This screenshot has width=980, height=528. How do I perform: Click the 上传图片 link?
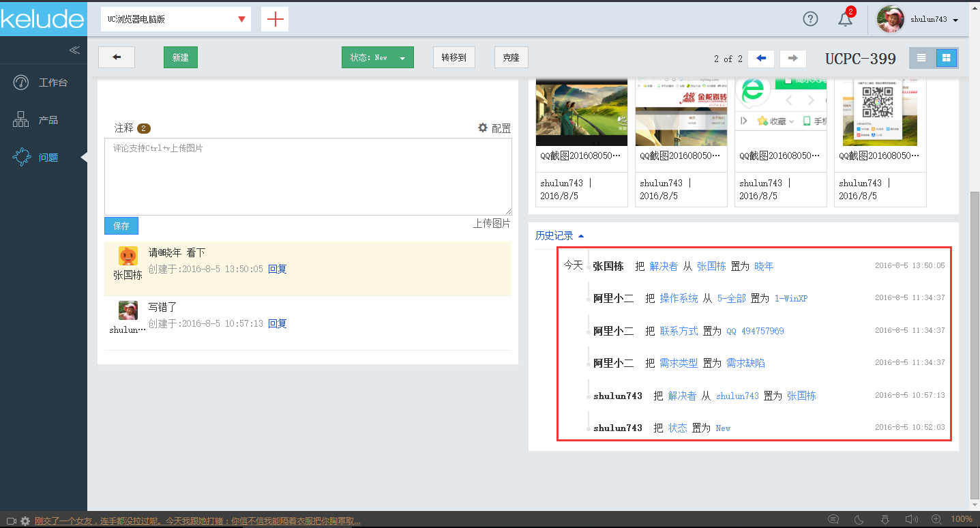(x=492, y=224)
